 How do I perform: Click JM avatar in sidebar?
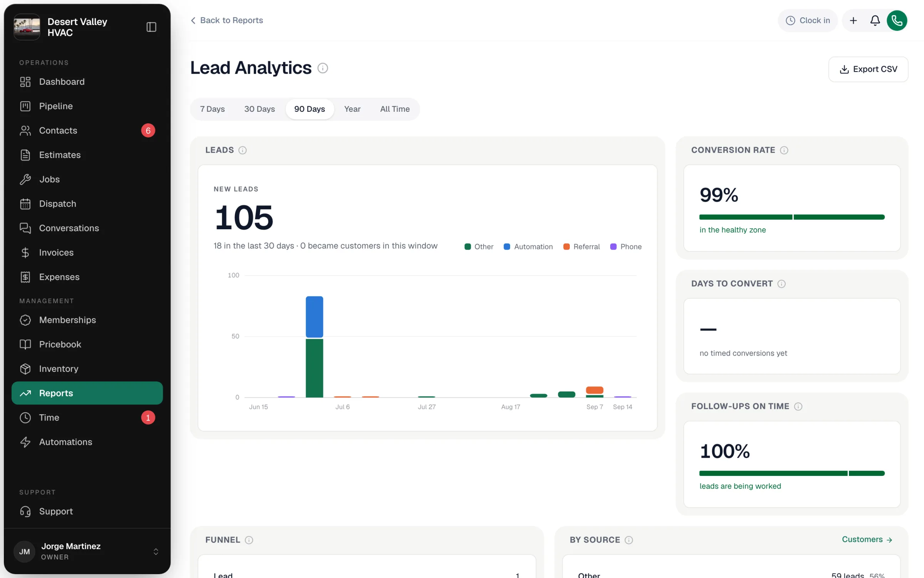pos(25,551)
